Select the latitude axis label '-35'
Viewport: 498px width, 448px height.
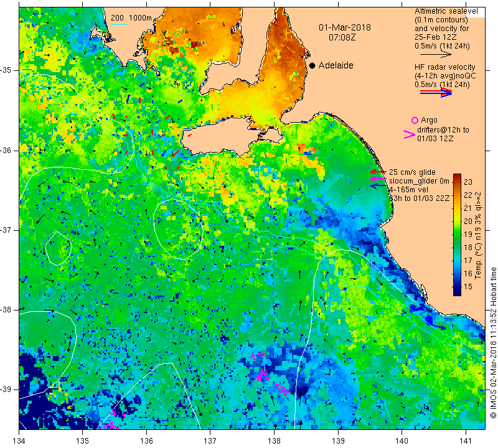pyautogui.click(x=6, y=70)
